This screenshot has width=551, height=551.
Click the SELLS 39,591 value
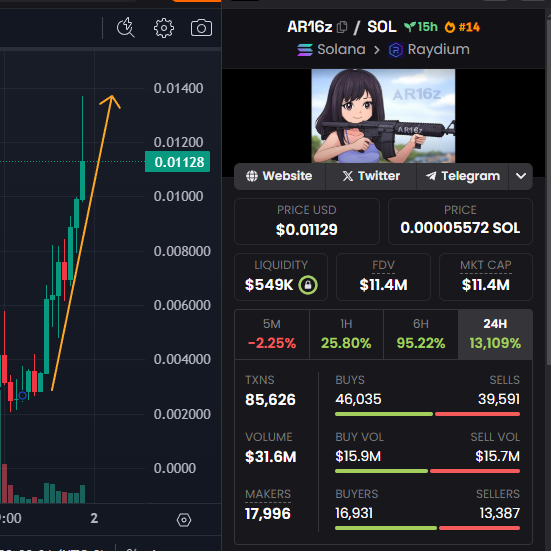499,399
